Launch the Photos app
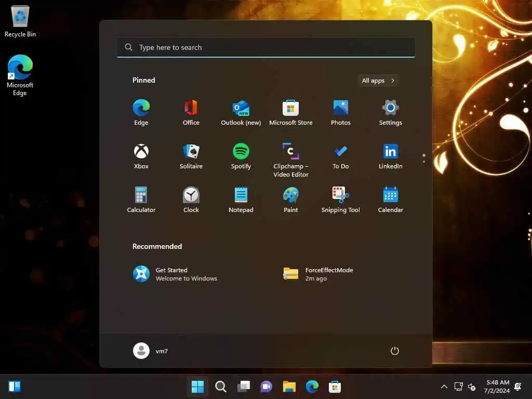The image size is (532, 399). [x=341, y=113]
